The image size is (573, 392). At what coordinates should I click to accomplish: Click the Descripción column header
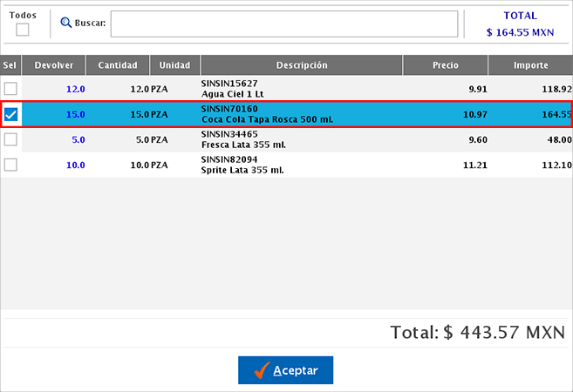point(302,65)
